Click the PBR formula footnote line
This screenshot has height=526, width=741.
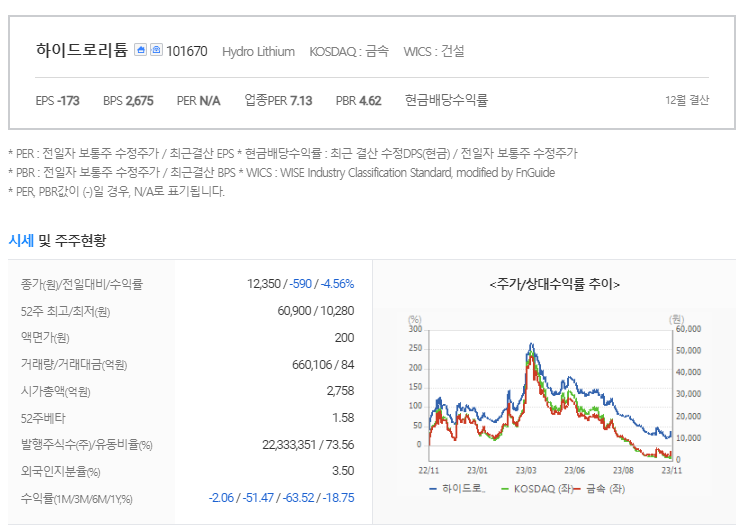coord(282,172)
